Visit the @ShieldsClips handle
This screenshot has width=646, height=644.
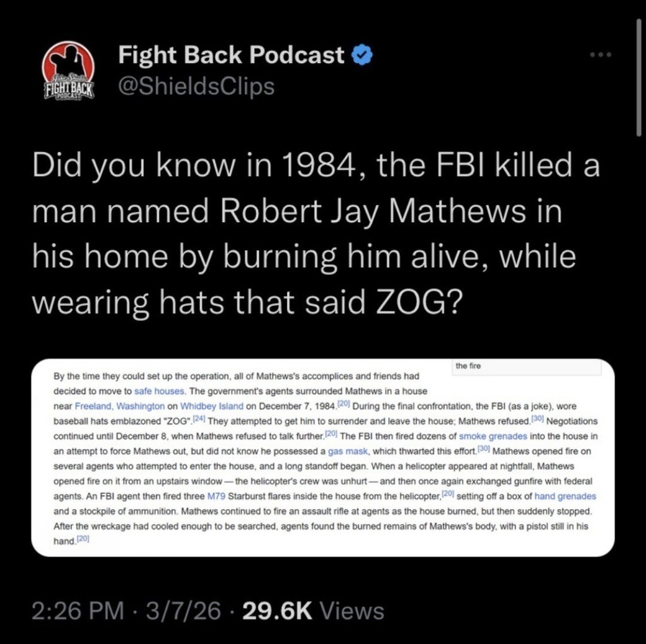pos(196,86)
